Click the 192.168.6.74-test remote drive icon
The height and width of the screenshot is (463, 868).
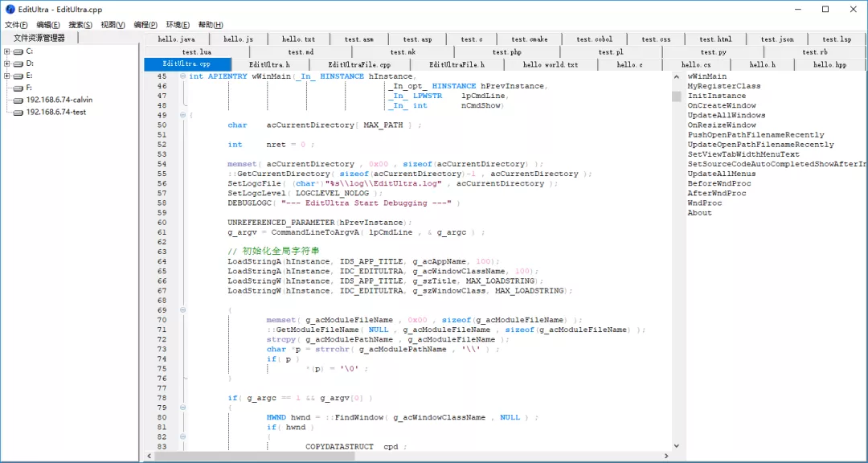[x=18, y=112]
